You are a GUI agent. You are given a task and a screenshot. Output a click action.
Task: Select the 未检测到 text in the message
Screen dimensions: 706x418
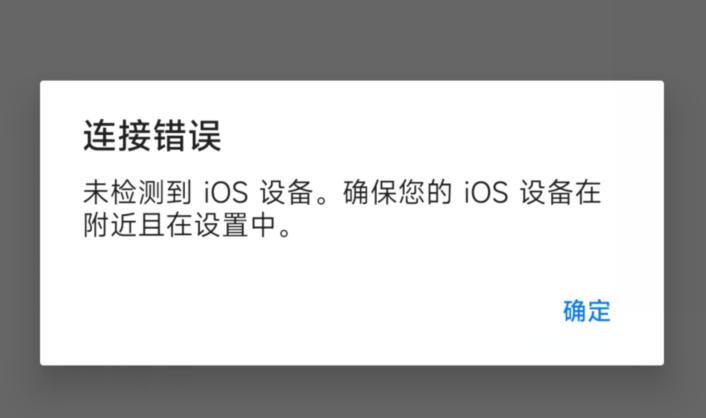[x=138, y=192]
